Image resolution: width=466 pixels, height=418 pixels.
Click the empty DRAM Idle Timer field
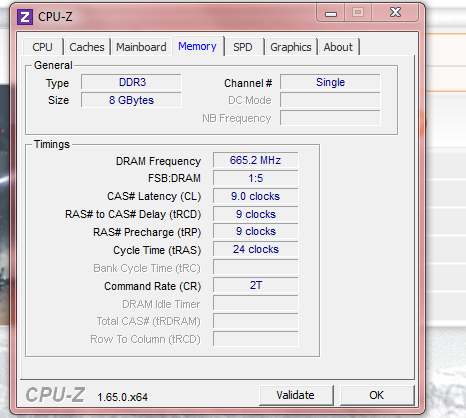pos(256,303)
